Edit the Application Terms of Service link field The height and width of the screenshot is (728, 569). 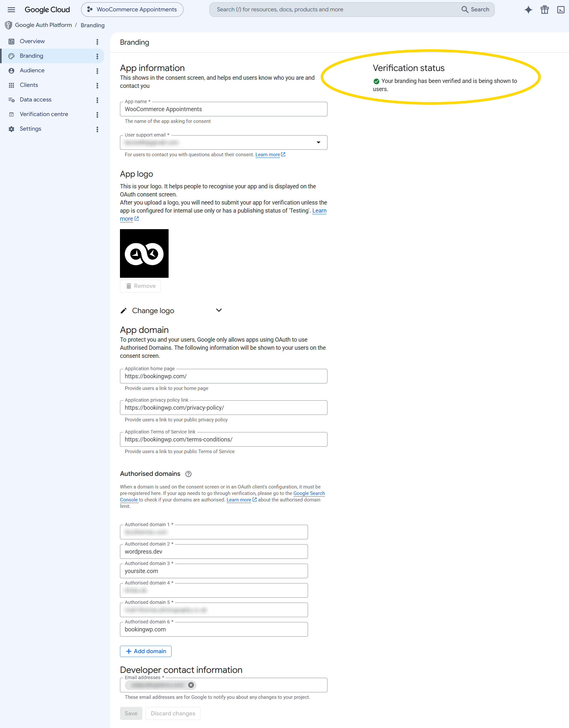223,439
